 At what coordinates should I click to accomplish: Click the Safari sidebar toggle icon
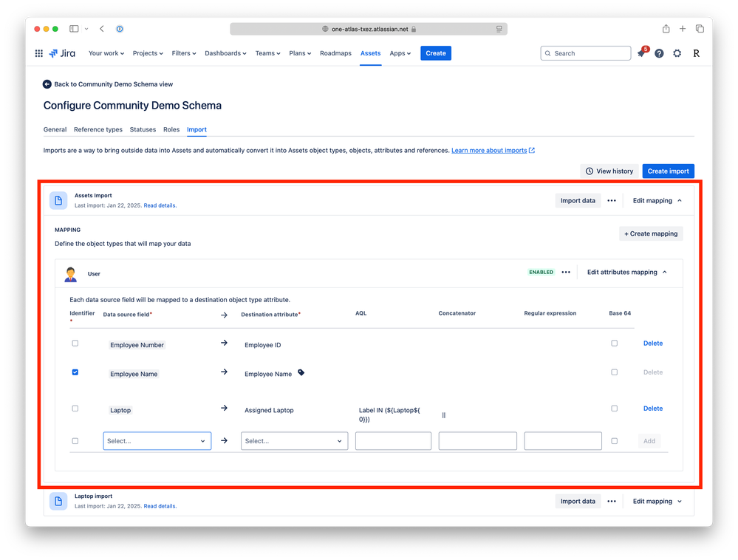[74, 29]
